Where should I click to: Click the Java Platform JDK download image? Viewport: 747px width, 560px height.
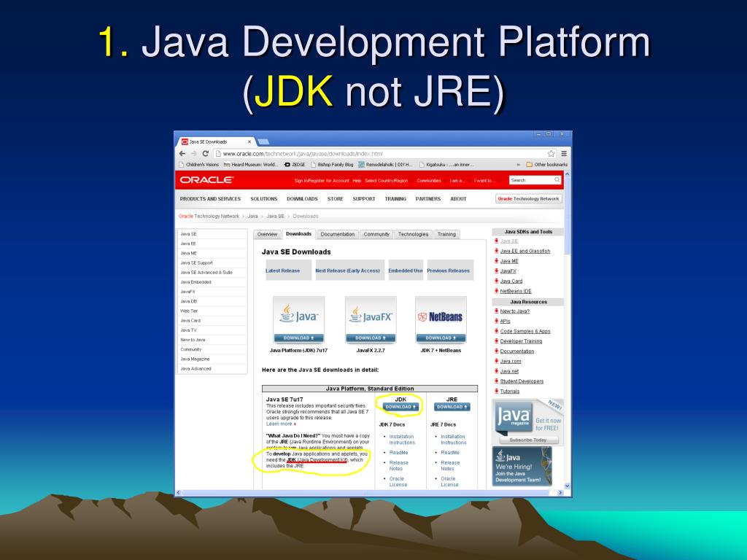[x=298, y=319]
